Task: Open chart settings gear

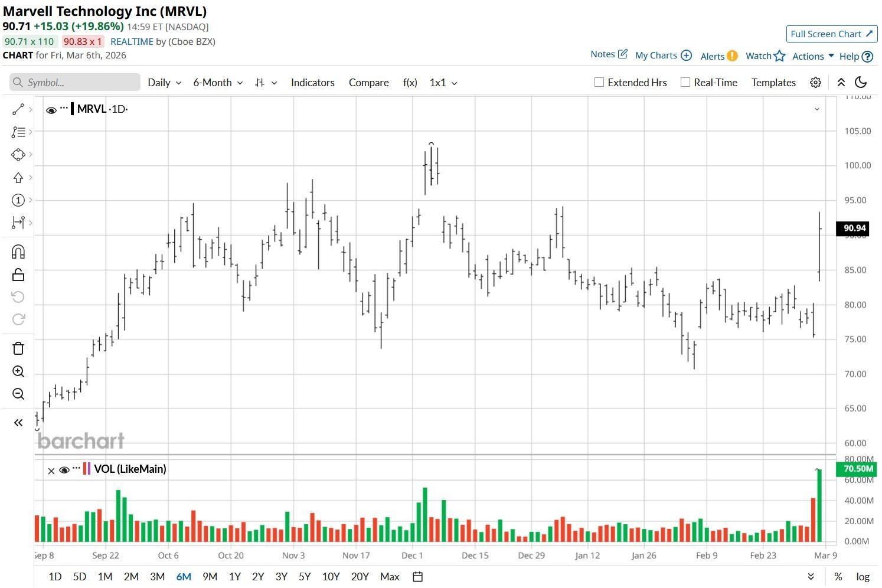Action: pyautogui.click(x=815, y=83)
